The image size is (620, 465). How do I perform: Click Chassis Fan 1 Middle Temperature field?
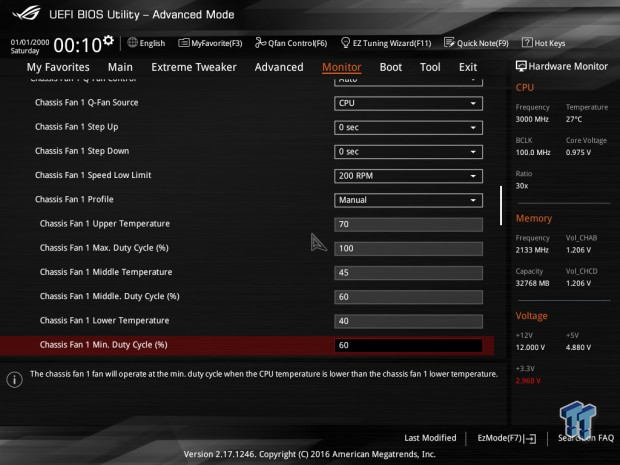(x=408, y=272)
